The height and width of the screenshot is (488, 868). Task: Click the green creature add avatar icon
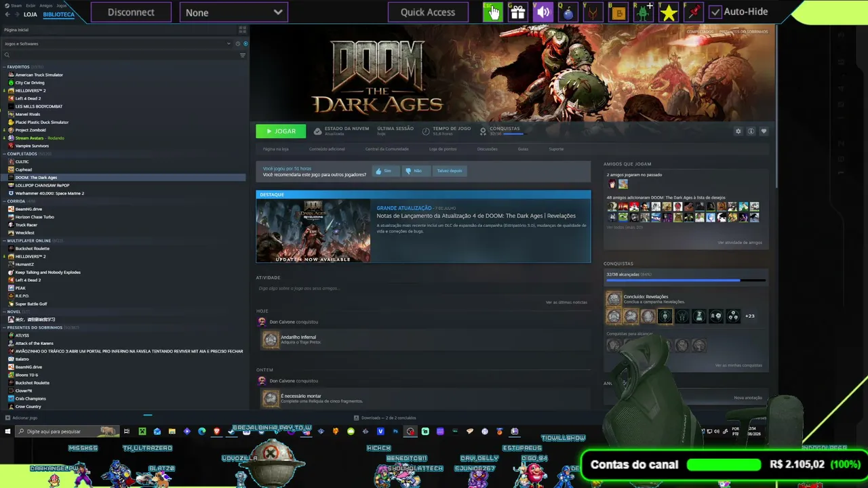[x=644, y=12]
